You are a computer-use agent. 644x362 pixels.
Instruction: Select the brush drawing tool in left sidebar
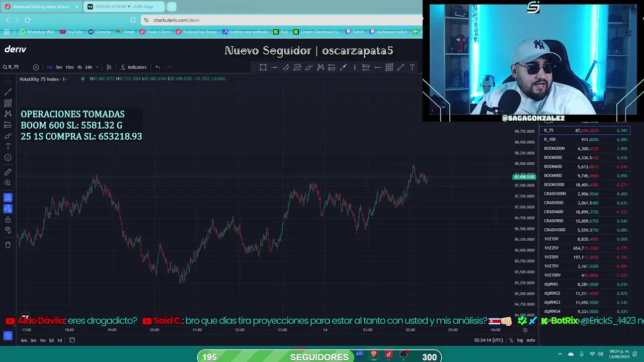click(8, 136)
